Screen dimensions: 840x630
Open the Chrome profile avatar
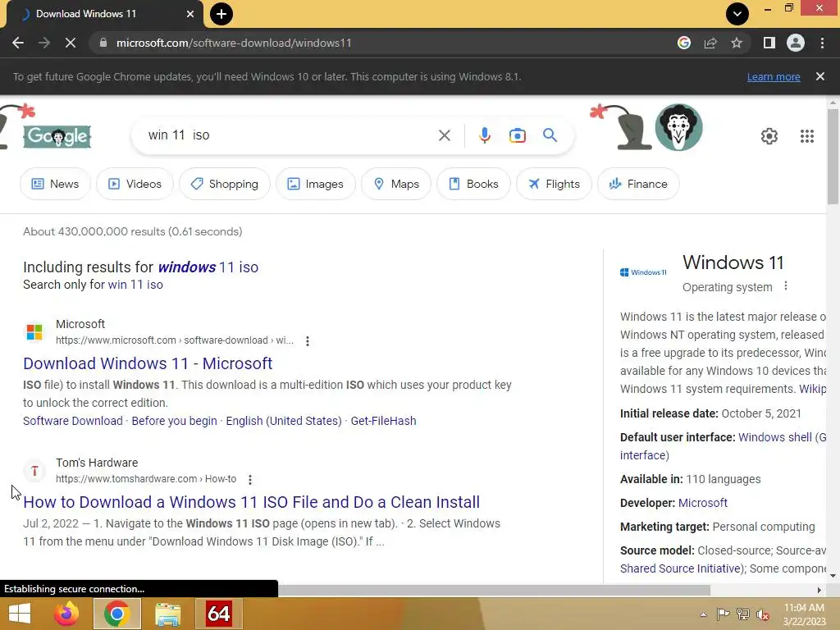(796, 43)
